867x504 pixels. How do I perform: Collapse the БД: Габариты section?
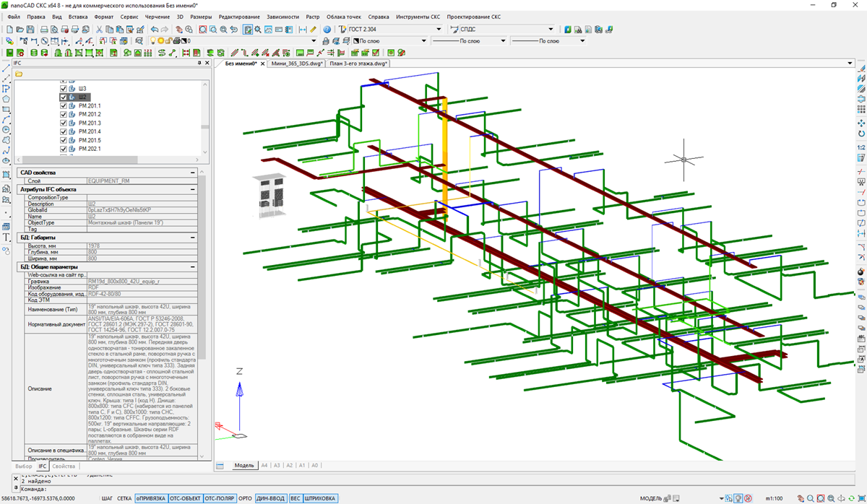tap(192, 237)
